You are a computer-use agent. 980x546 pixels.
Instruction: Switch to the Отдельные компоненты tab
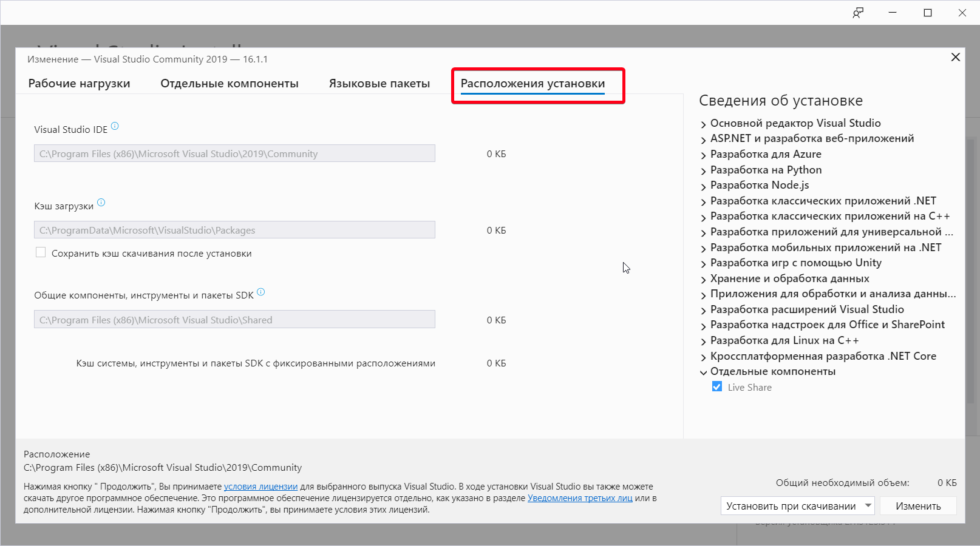click(x=230, y=84)
